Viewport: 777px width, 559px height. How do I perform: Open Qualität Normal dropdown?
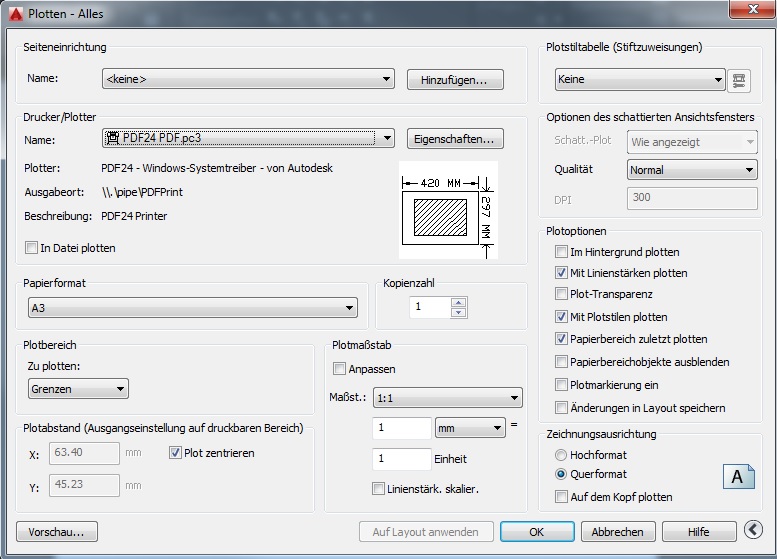[x=692, y=170]
